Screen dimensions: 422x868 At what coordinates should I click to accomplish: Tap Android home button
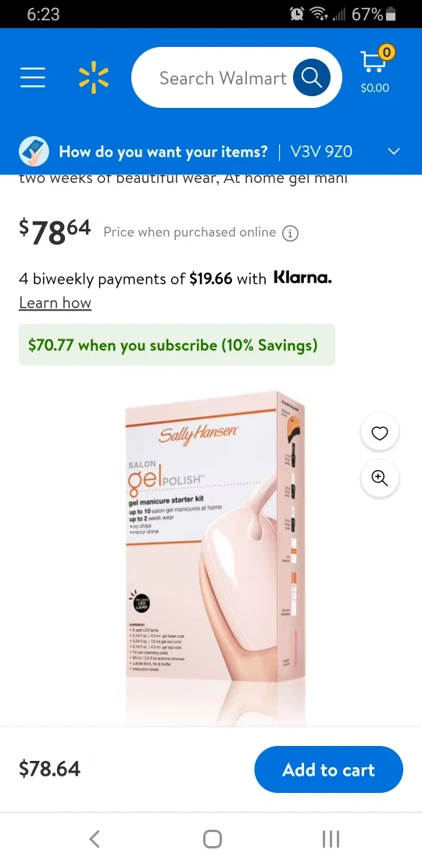pyautogui.click(x=213, y=838)
